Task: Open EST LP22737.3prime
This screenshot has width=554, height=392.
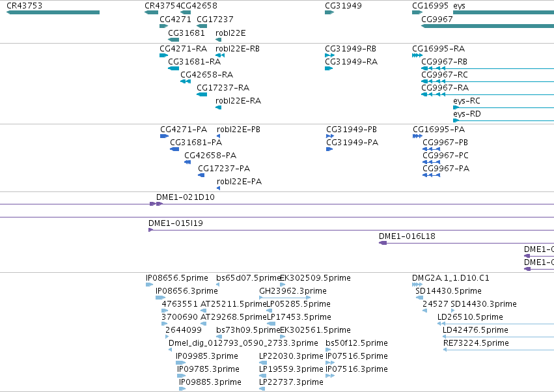Action: (x=262, y=389)
